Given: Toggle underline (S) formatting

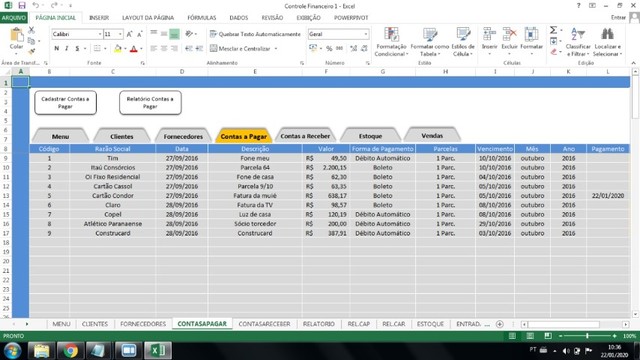Looking at the screenshot, I should click(x=77, y=49).
